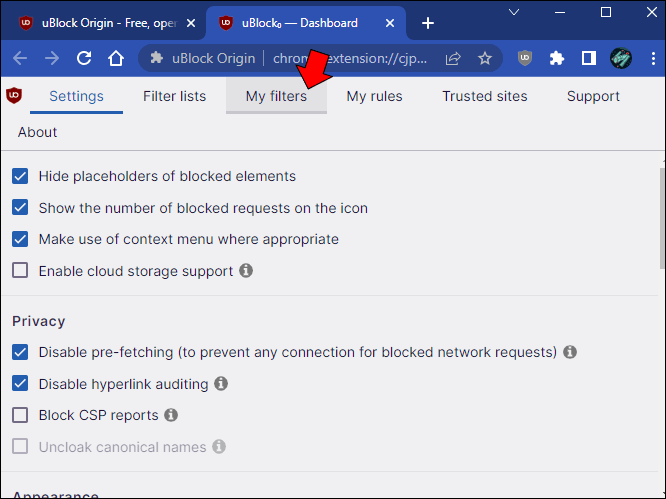666x499 pixels.
Task: Uncheck Show number of blocked requests on icon
Action: pos(20,208)
